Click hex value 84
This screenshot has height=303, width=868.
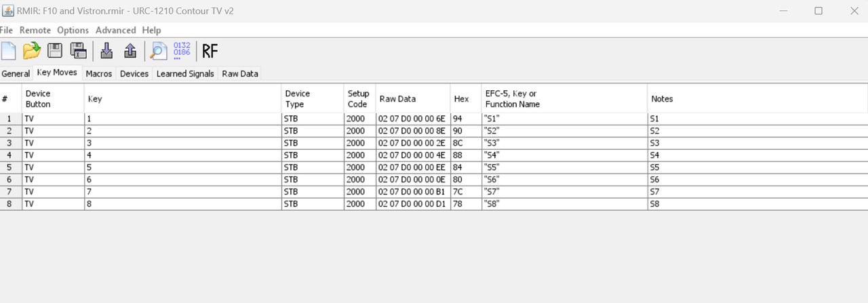tap(466, 167)
